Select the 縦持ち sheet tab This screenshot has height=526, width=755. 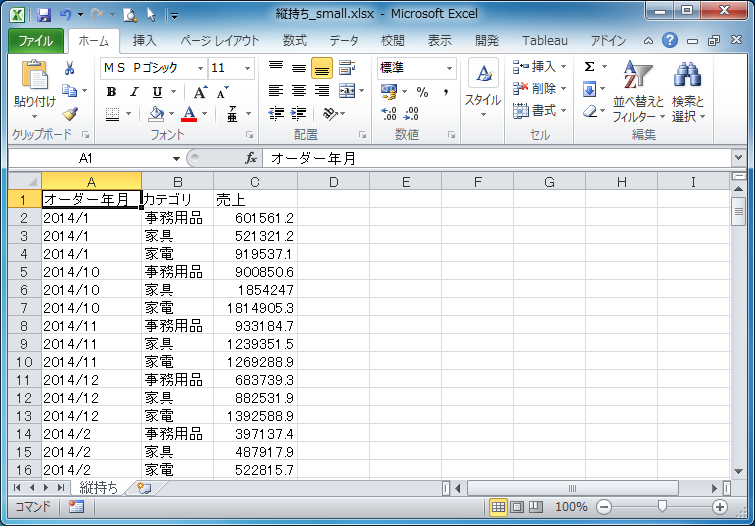point(99,487)
